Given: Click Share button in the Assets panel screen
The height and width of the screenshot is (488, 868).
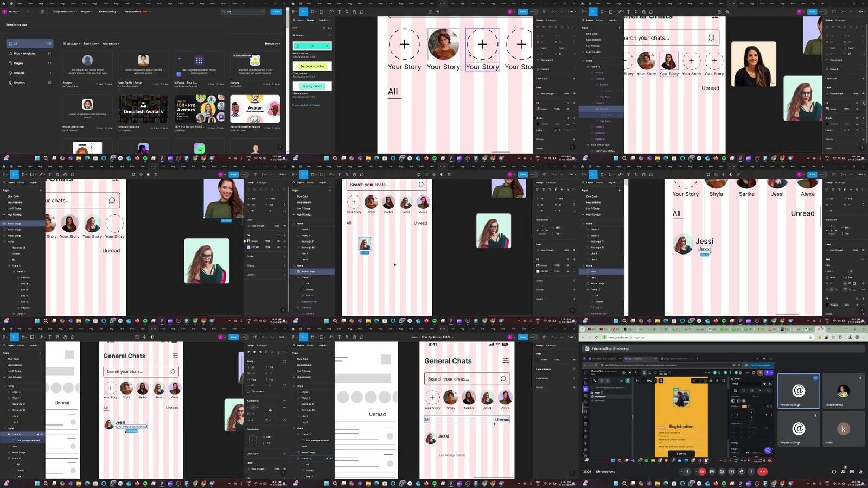Looking at the screenshot, I should click(523, 12).
